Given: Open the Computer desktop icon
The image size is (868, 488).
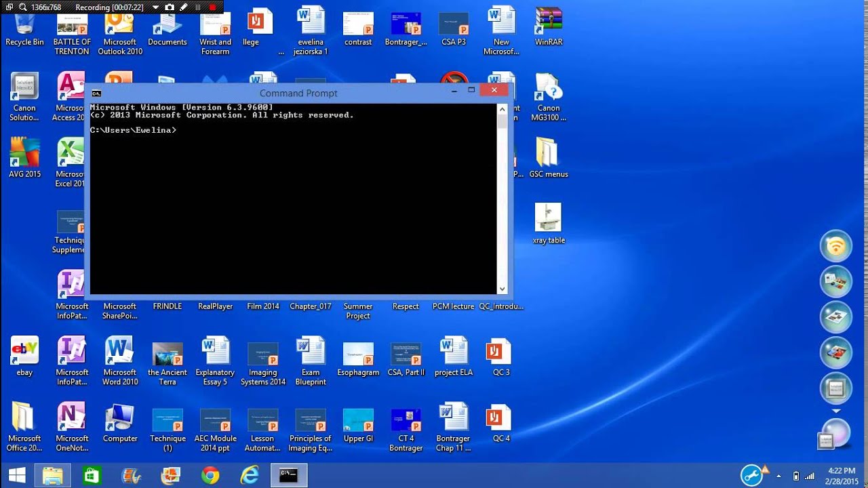Looking at the screenshot, I should coord(120,424).
